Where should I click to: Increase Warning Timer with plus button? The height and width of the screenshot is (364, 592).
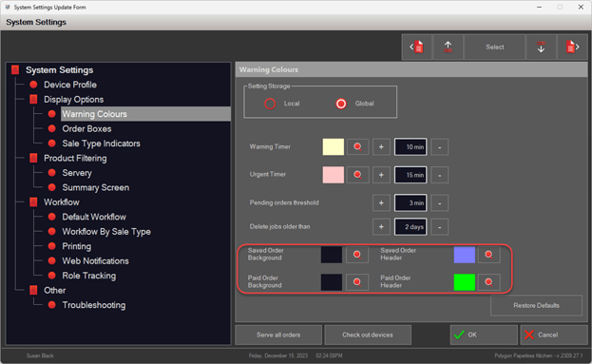(x=381, y=147)
